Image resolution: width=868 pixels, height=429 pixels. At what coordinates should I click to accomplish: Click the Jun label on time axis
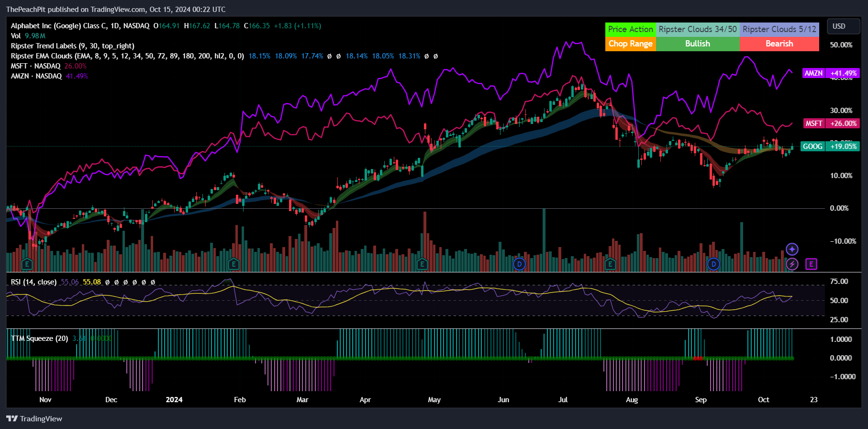click(x=503, y=400)
